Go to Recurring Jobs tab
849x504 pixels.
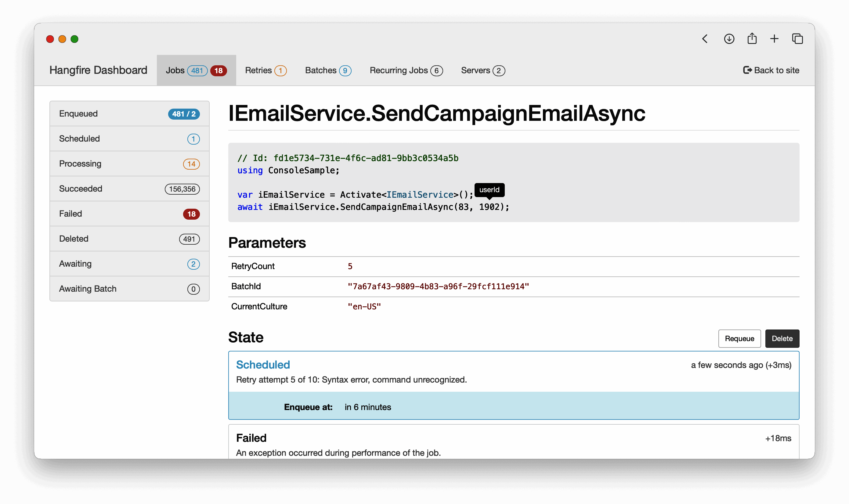pyautogui.click(x=406, y=70)
